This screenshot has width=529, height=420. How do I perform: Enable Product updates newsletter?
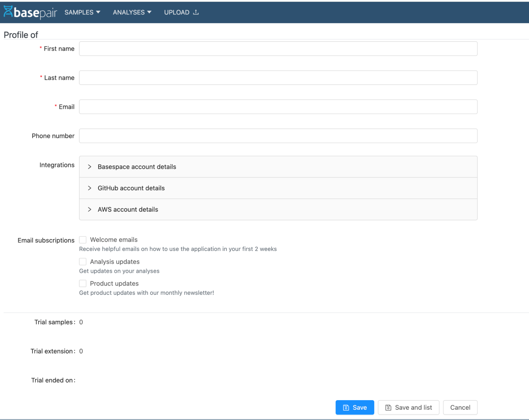(83, 283)
